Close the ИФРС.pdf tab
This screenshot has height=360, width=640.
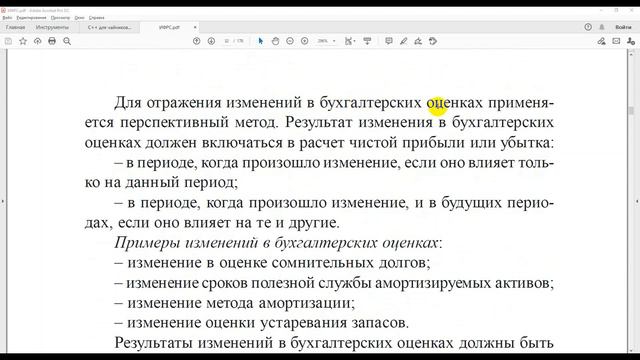(x=195, y=27)
